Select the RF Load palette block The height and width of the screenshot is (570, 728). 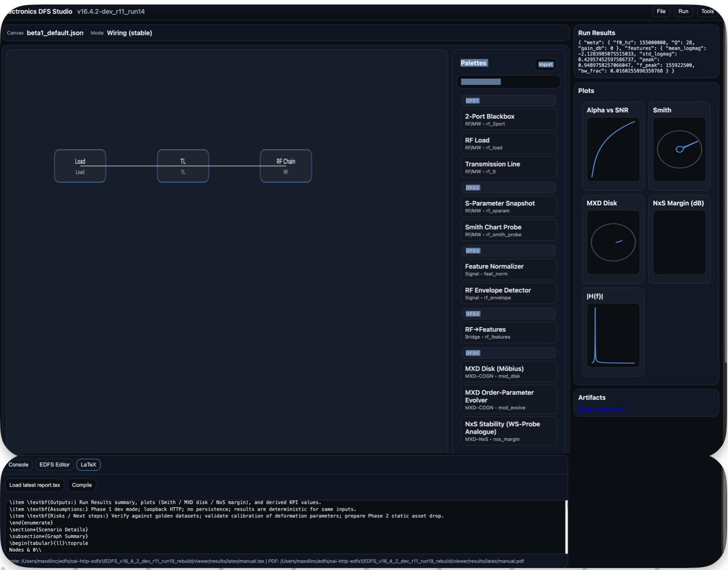pyautogui.click(x=508, y=143)
